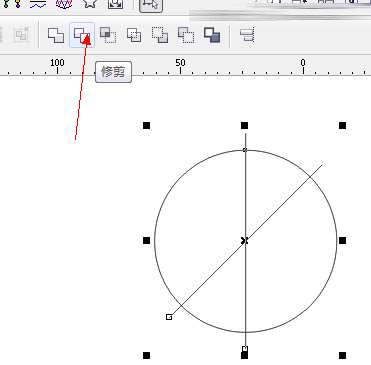The width and height of the screenshot is (371, 365).
Task: Click the bottom-left selection handle
Action: click(x=146, y=356)
